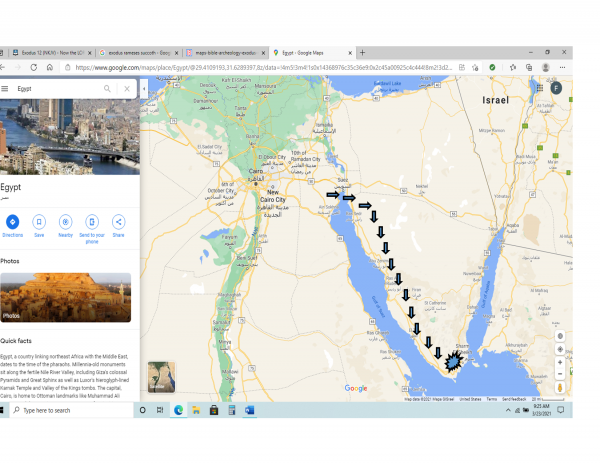Viewport: 600px width, 464px height.
Task: Open the Edge collections icon
Action: [529, 68]
